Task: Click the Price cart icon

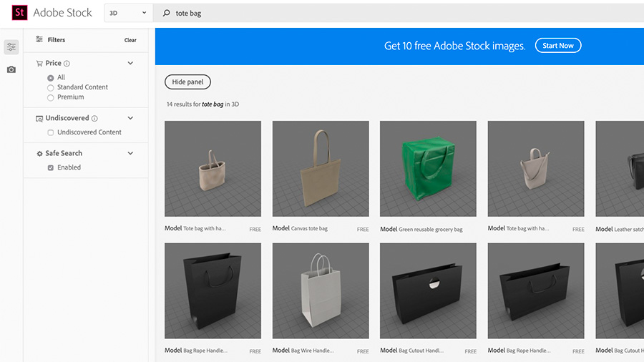Action: [x=39, y=63]
